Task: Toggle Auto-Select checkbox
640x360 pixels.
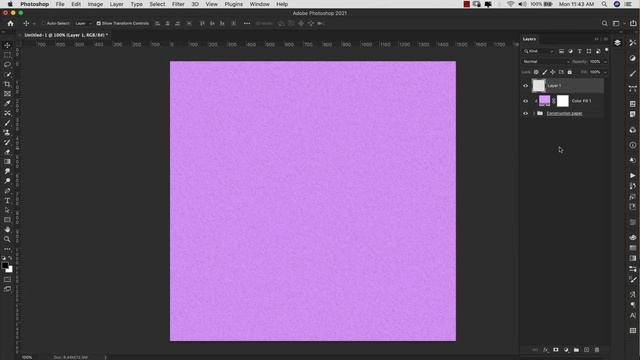Action: [44, 24]
